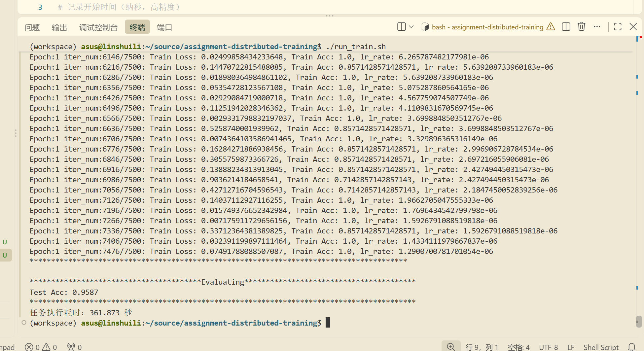Switch to the 端口 (Ports) tab

[164, 27]
